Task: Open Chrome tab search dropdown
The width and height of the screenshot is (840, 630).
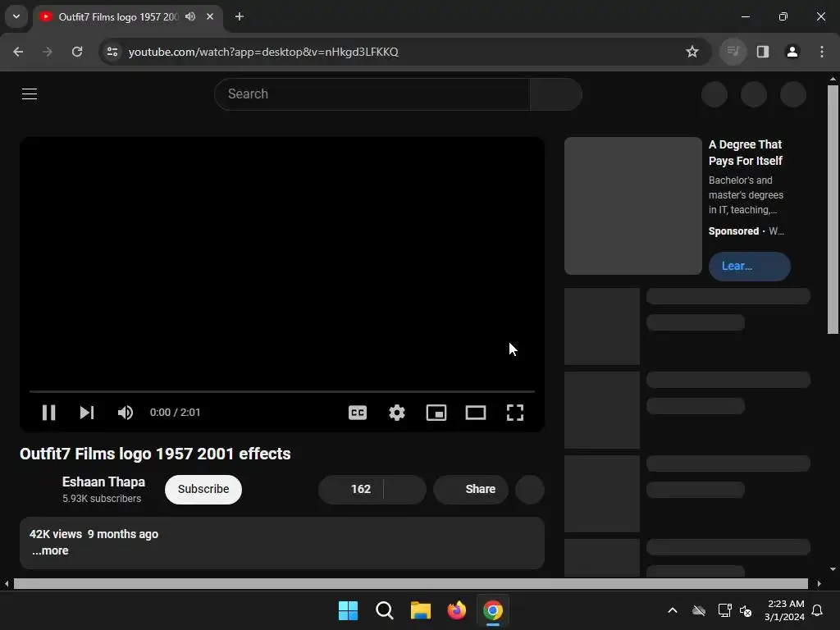Action: [x=16, y=16]
